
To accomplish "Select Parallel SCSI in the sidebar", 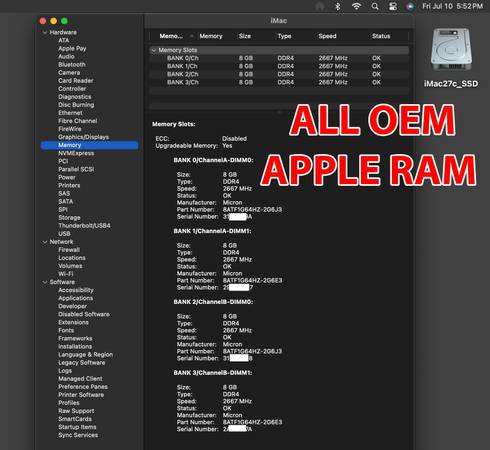I will click(x=76, y=169).
